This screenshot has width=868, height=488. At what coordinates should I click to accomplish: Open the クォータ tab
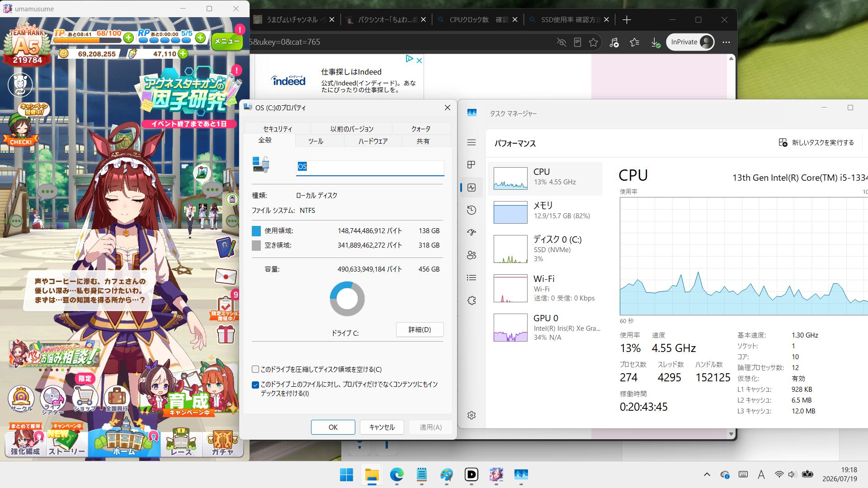421,129
